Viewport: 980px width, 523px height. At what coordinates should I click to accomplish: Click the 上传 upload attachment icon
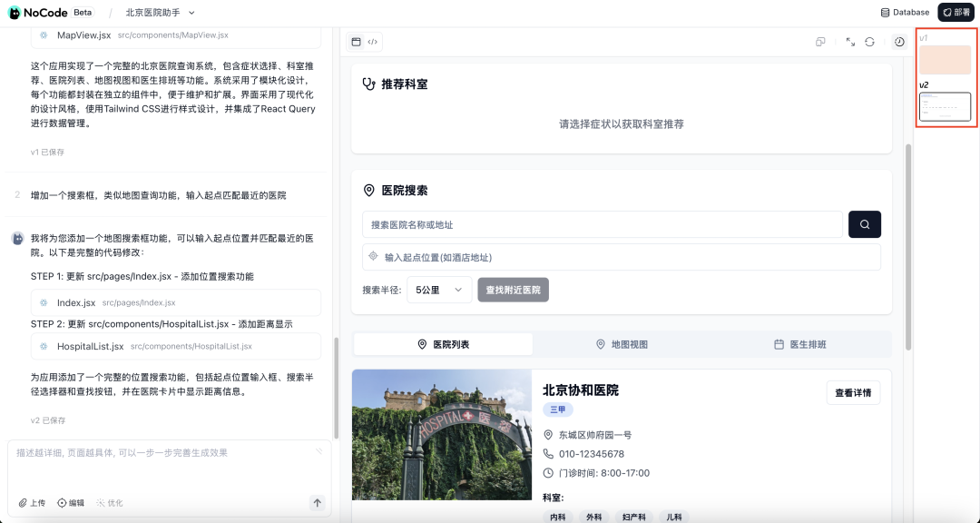click(32, 502)
